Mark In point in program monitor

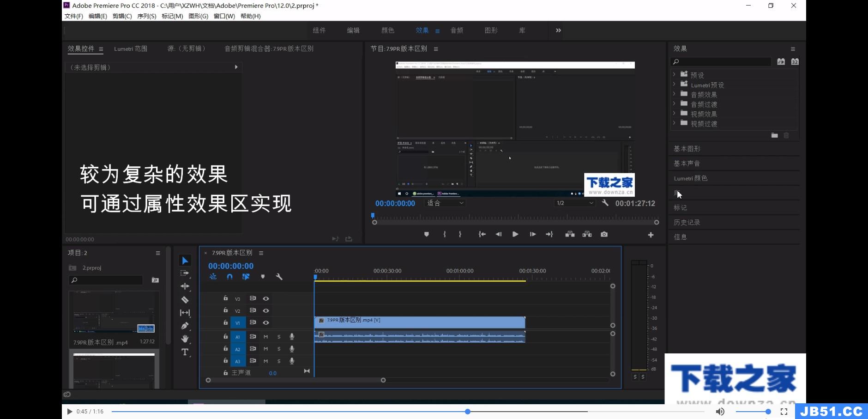pyautogui.click(x=445, y=235)
